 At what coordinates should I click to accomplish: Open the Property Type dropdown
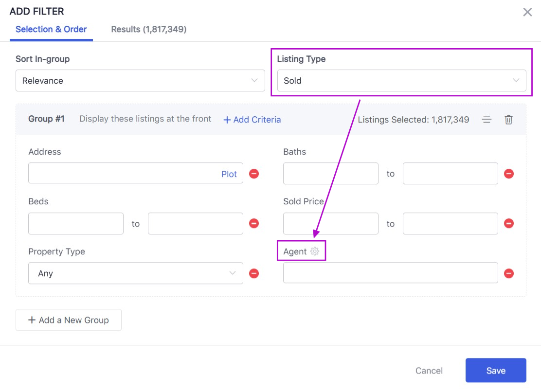point(135,273)
